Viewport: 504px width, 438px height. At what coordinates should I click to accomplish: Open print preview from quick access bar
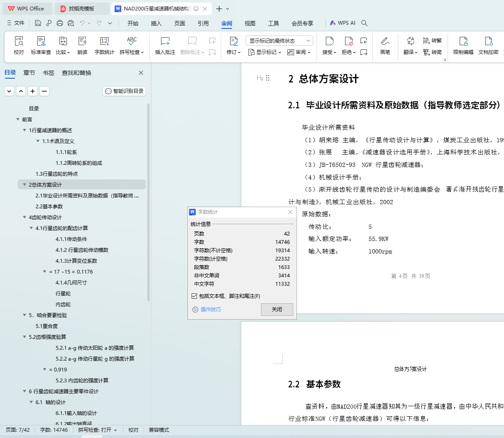point(71,23)
